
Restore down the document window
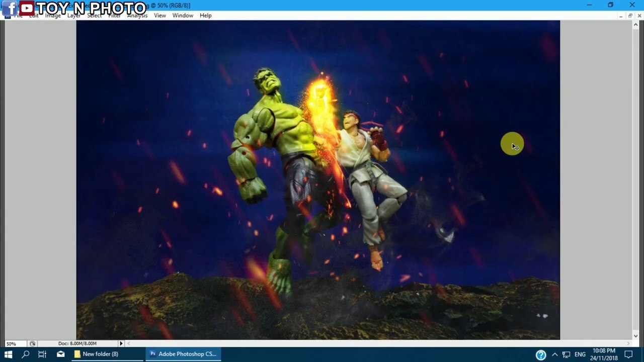(x=630, y=16)
